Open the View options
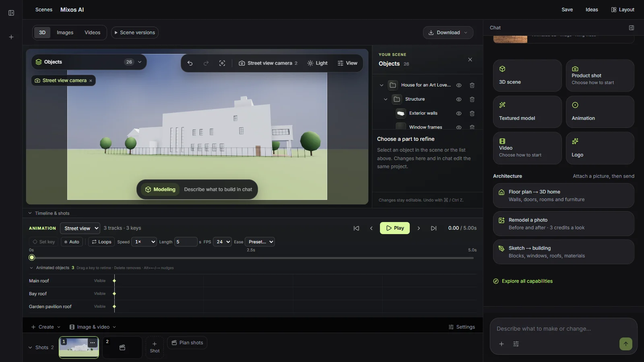Viewport: 644px width, 362px height. point(347,63)
